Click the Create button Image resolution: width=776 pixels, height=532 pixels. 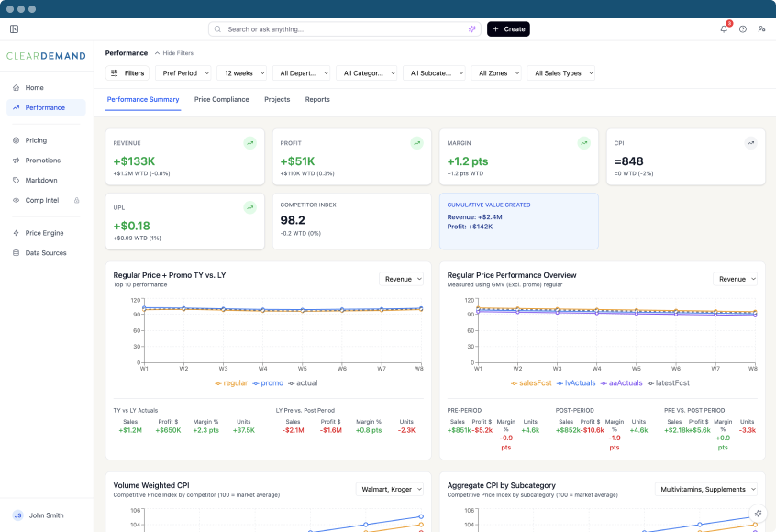pos(508,29)
